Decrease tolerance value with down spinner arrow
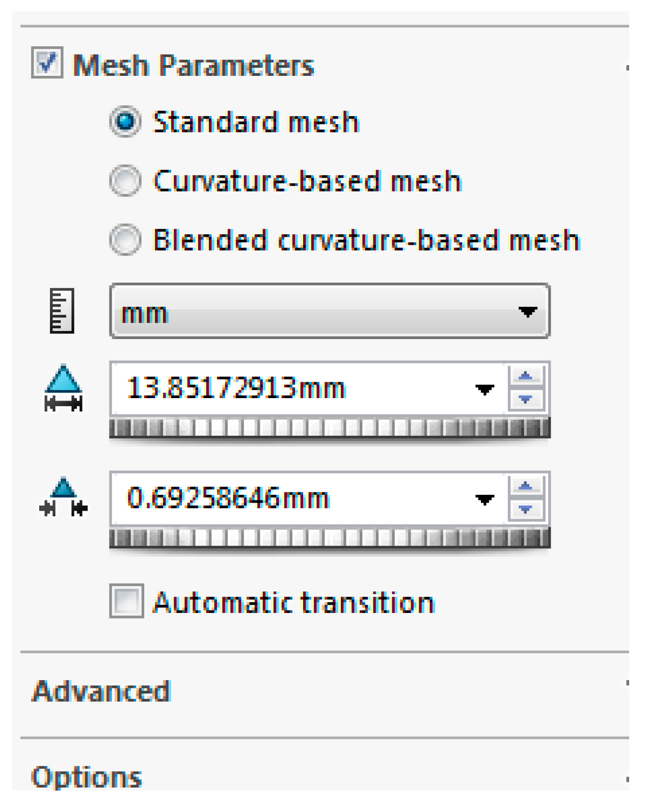This screenshot has width=648, height=812. click(526, 509)
